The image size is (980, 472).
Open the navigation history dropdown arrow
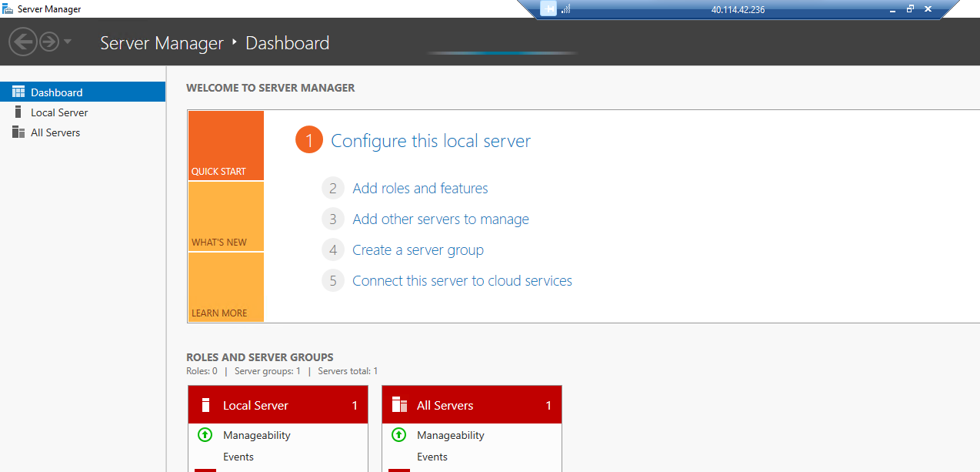point(68,42)
